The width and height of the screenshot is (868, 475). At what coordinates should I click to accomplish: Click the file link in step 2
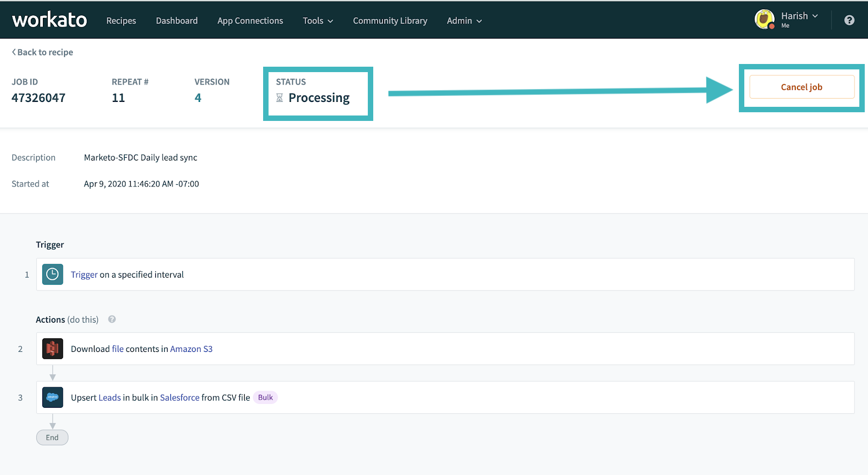118,349
